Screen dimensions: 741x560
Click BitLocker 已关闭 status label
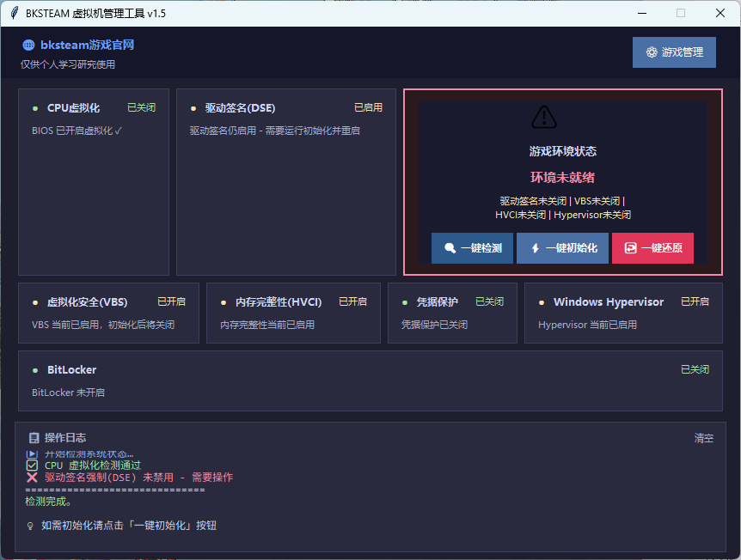(x=695, y=370)
